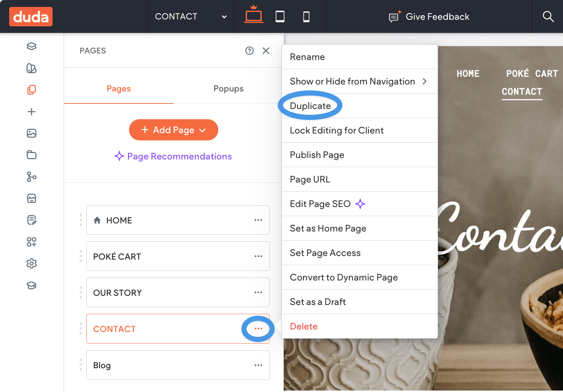Open the Design theme palette icon
563x392 pixels.
(31, 68)
